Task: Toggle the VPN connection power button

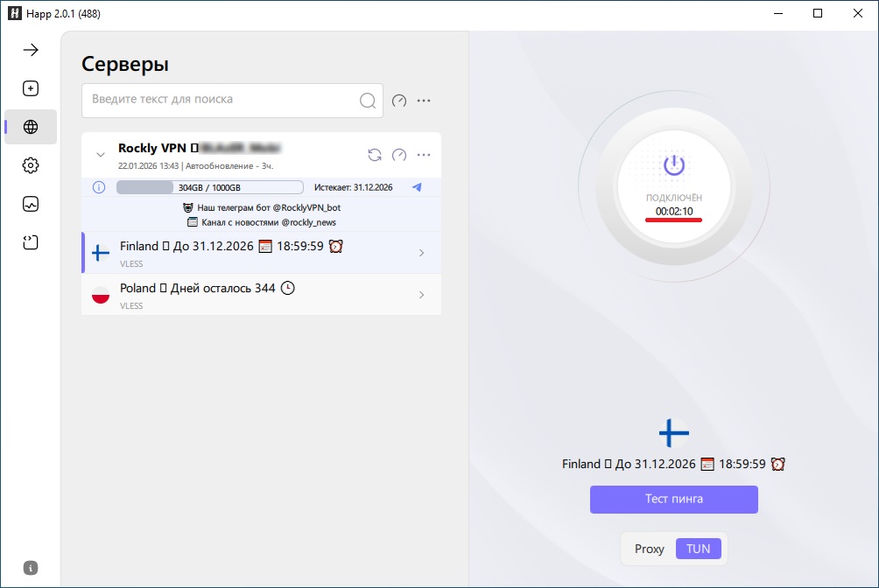Action: click(x=673, y=165)
